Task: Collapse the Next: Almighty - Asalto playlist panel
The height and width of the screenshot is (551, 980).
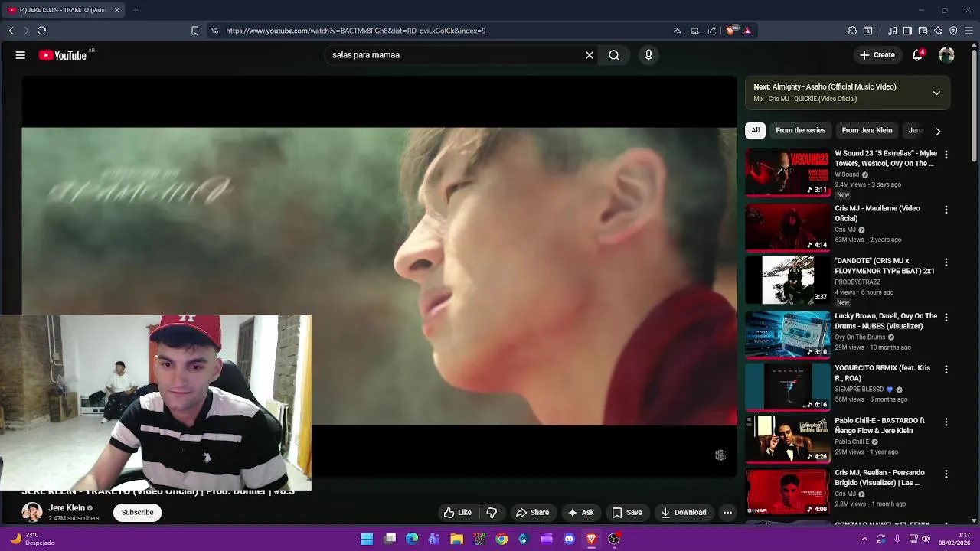Action: (x=936, y=93)
